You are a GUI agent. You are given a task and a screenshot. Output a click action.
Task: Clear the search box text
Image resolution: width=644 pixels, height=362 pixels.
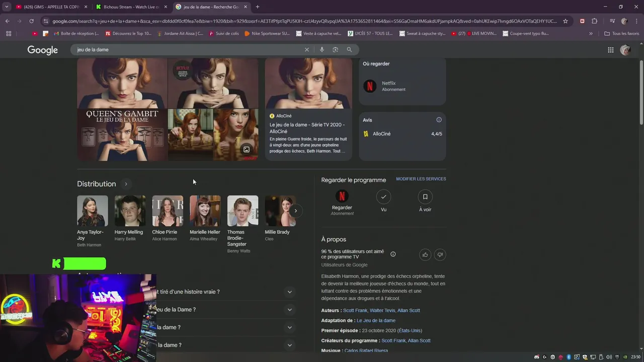[306, 50]
